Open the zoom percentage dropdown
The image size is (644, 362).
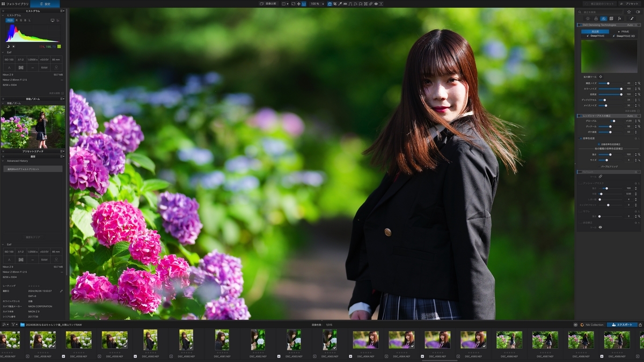(318, 4)
